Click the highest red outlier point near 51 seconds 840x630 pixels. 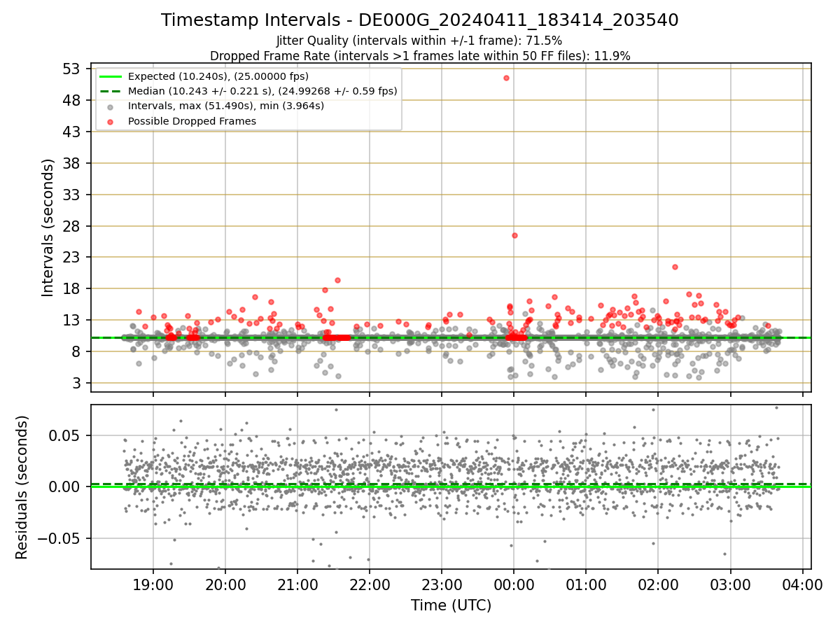[506, 78]
